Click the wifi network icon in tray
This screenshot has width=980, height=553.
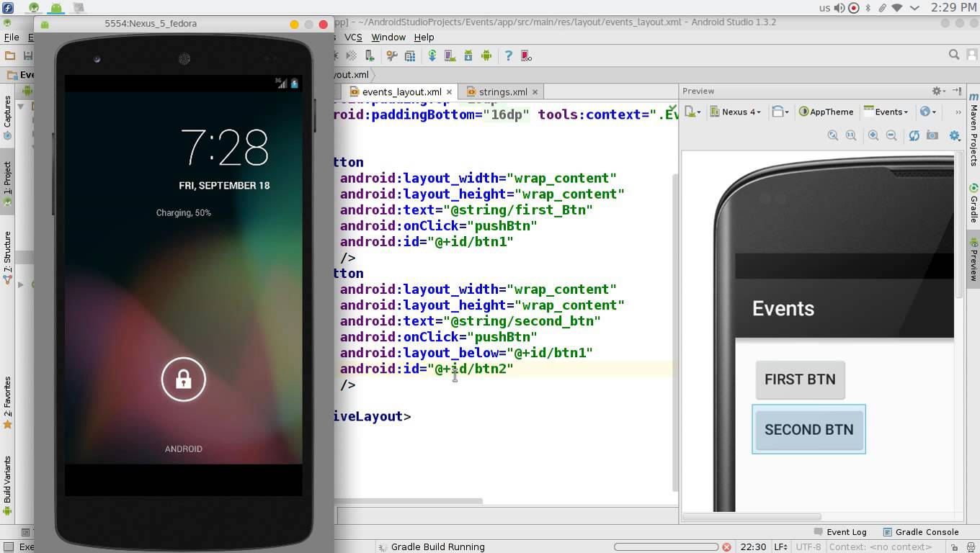pyautogui.click(x=897, y=8)
